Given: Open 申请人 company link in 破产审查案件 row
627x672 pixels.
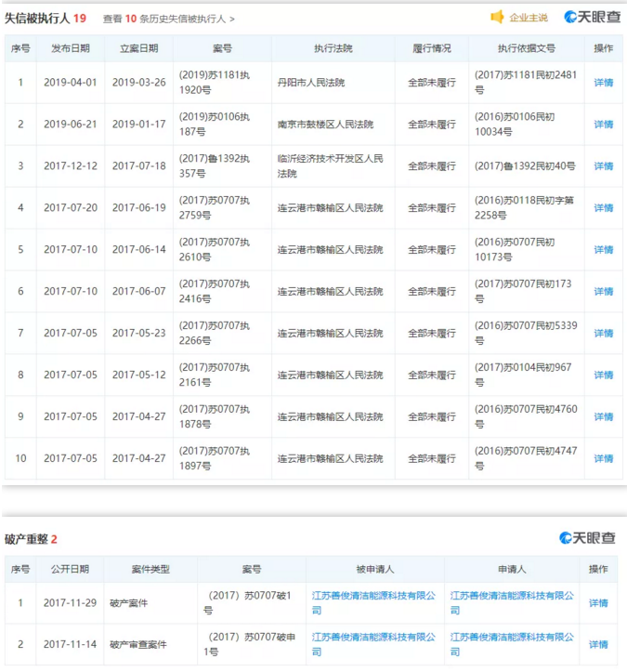Looking at the screenshot, I should pyautogui.click(x=512, y=644).
